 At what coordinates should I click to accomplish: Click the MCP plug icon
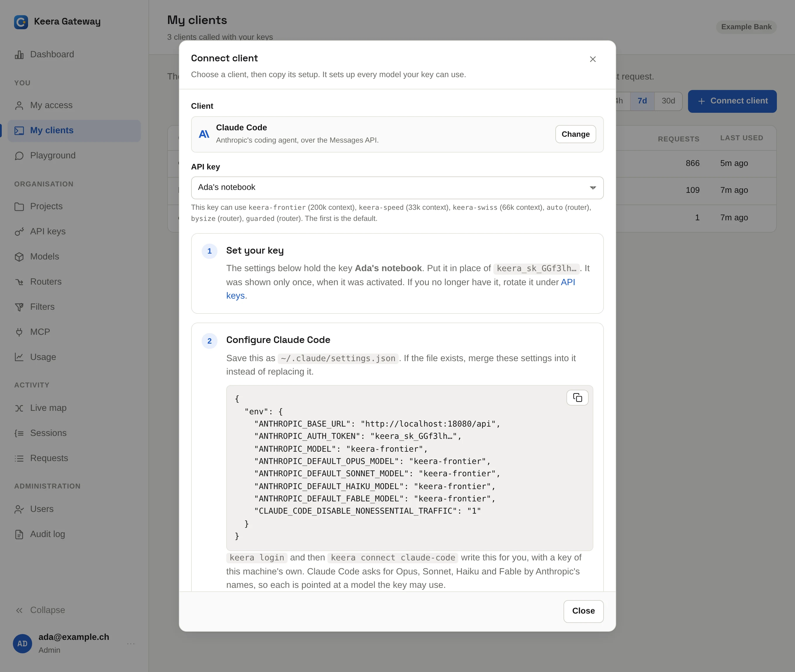tap(19, 332)
